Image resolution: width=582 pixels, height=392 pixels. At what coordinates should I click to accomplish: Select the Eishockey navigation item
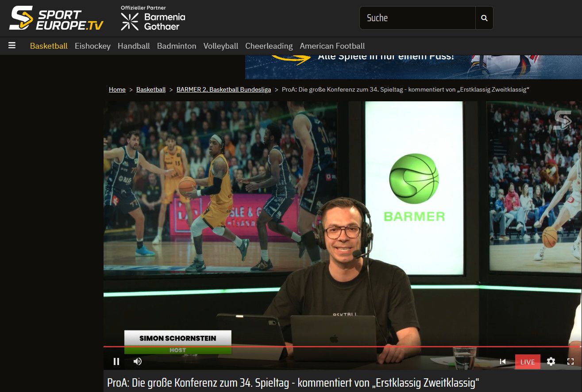pyautogui.click(x=93, y=46)
